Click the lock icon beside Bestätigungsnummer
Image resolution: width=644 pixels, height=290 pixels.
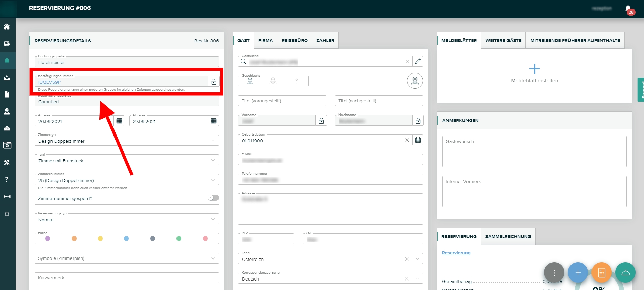(x=214, y=82)
